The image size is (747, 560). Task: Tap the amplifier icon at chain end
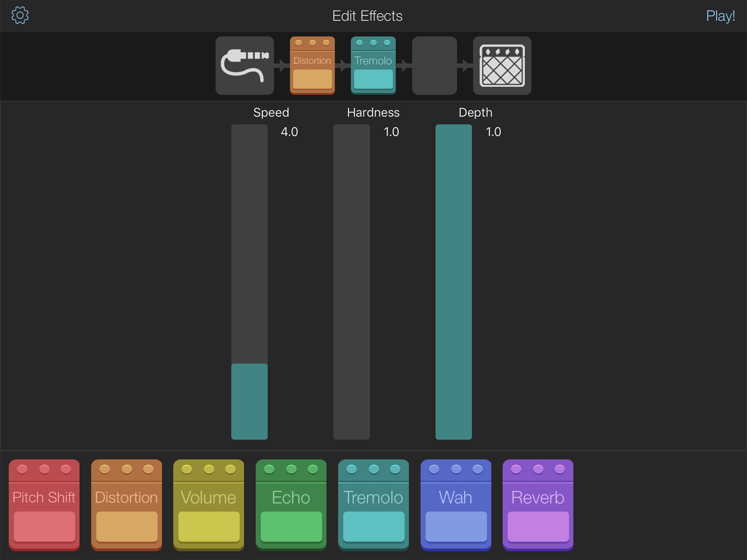pos(502,66)
